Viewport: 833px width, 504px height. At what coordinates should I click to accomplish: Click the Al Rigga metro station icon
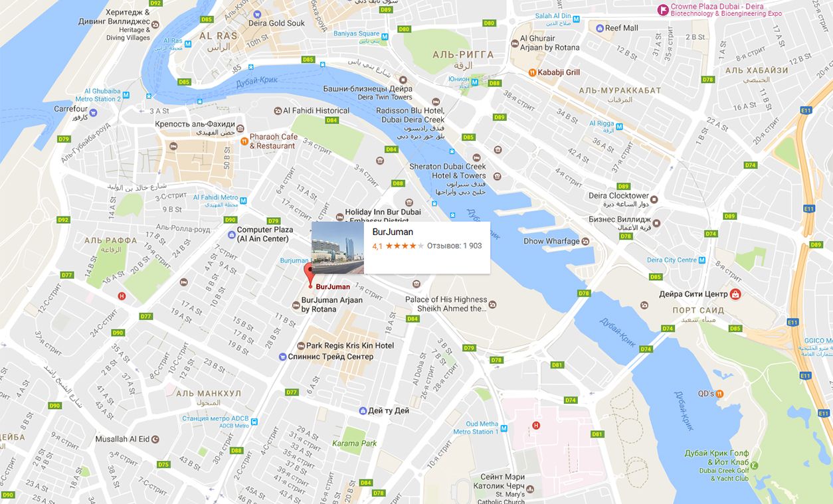point(618,124)
